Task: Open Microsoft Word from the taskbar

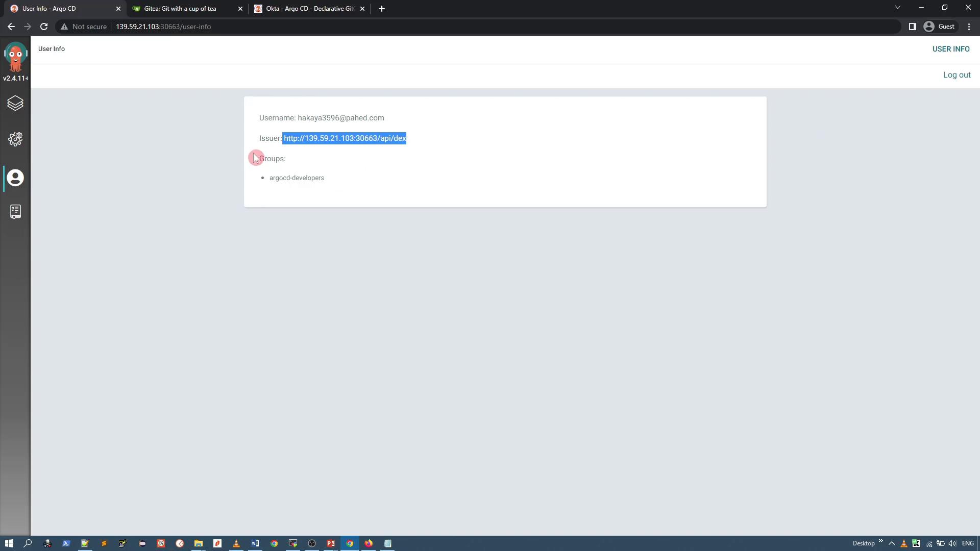Action: pos(255,543)
